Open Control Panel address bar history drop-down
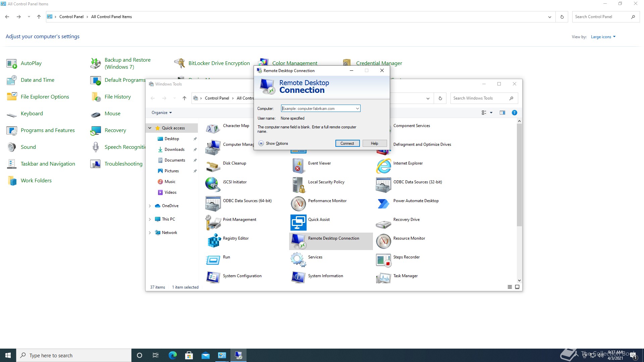The image size is (644, 362). (549, 17)
